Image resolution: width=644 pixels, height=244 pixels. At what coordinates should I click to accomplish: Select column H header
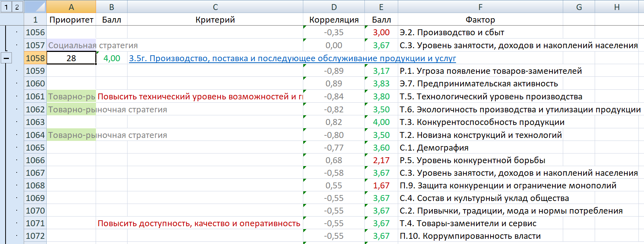pos(617,7)
